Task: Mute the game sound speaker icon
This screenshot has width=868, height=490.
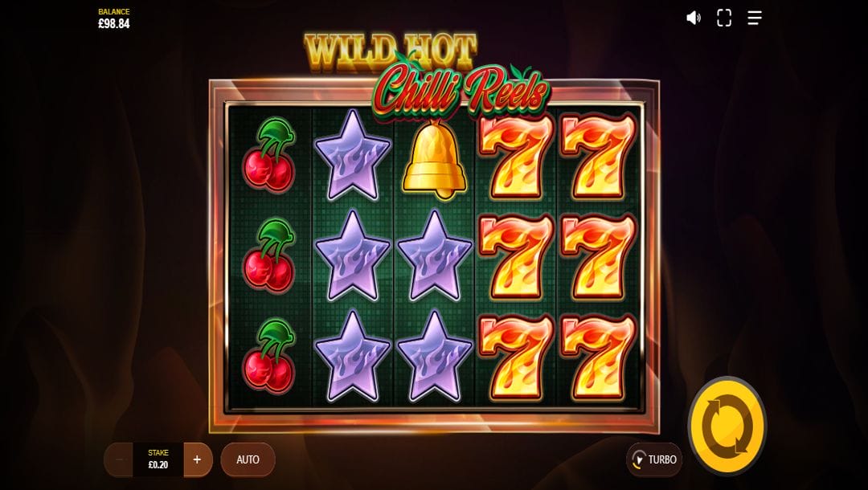Action: pyautogui.click(x=693, y=18)
